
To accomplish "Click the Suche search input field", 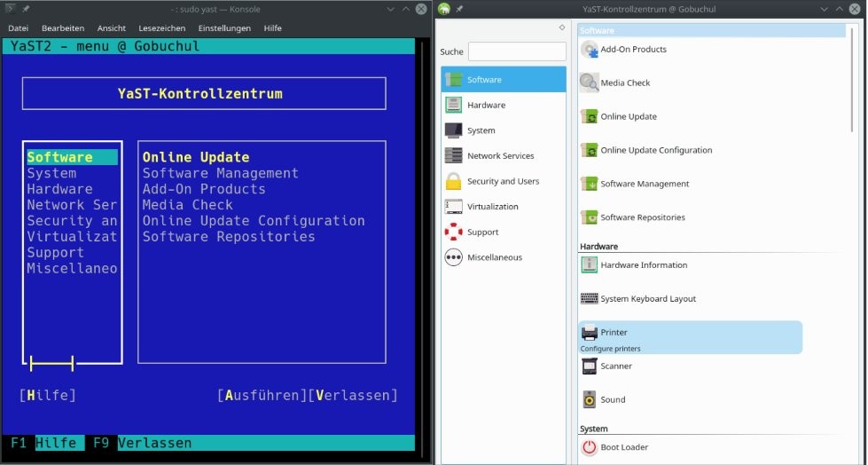I will pos(517,51).
